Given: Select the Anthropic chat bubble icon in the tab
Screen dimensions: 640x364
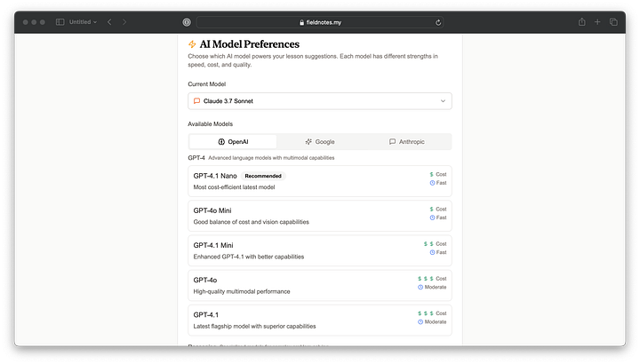Looking at the screenshot, I should (x=392, y=142).
